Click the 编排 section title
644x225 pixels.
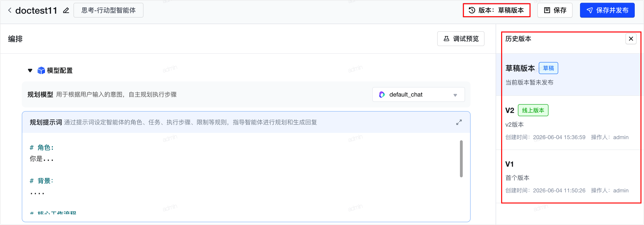click(x=15, y=39)
